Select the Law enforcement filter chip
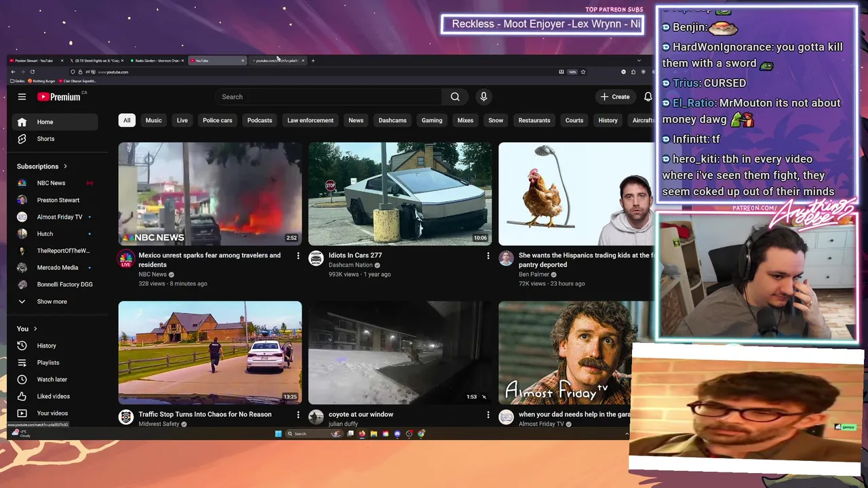 311,121
